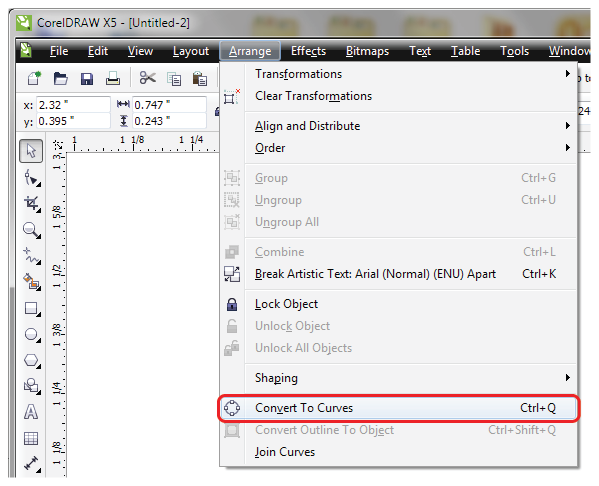
Task: Select the Ellipse tool
Action: click(31, 334)
